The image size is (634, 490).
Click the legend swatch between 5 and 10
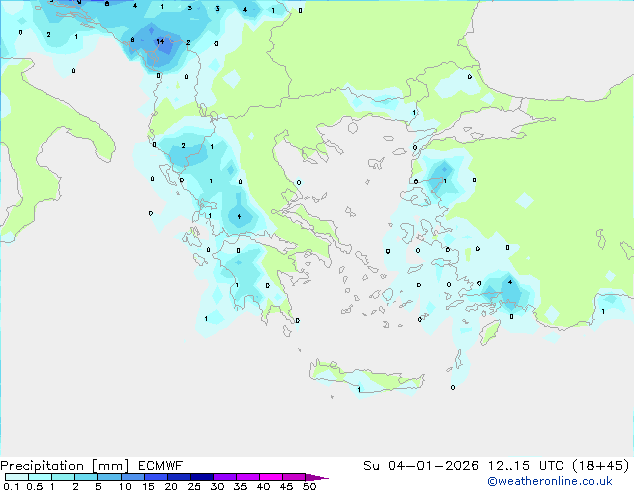[111, 477]
